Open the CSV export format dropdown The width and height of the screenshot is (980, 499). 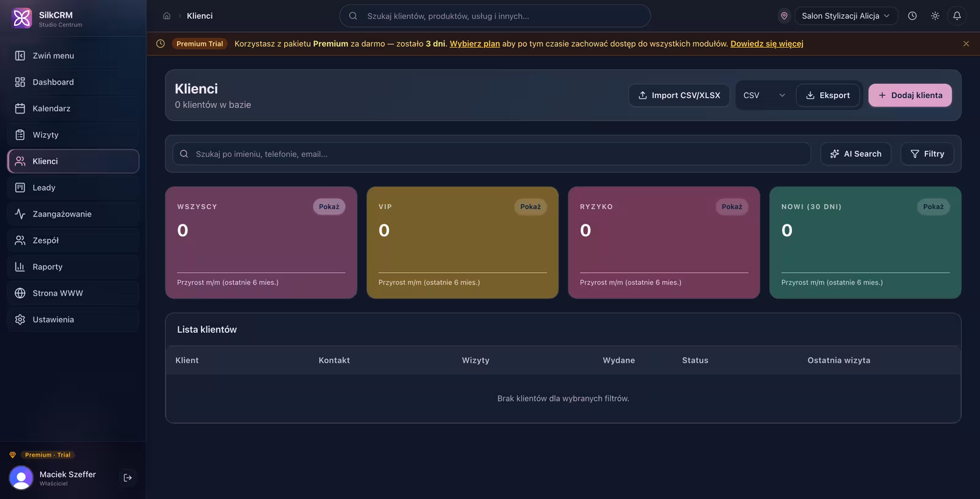click(x=764, y=95)
